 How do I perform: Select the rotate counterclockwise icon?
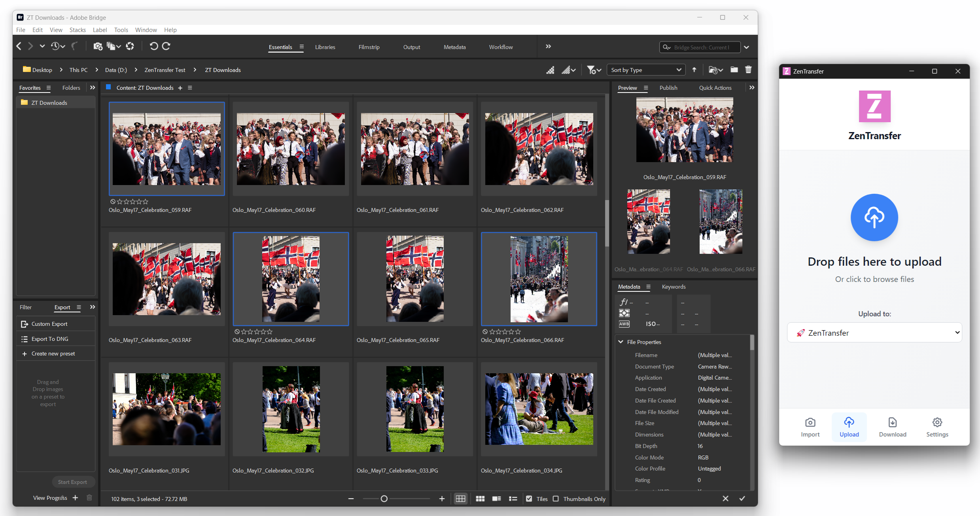click(x=154, y=46)
